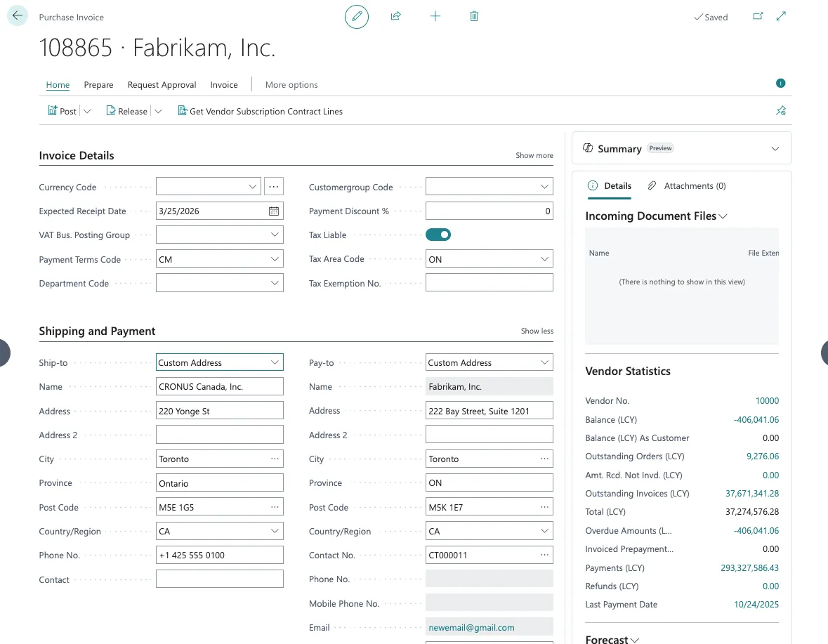Open the Request Approval menu

pyautogui.click(x=162, y=84)
